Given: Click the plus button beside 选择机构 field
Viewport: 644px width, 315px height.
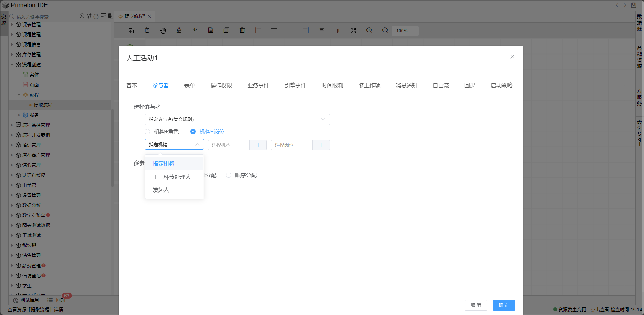Looking at the screenshot, I should [258, 145].
